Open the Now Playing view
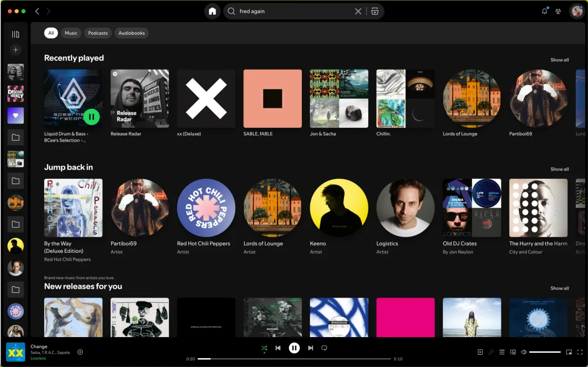 pos(480,352)
